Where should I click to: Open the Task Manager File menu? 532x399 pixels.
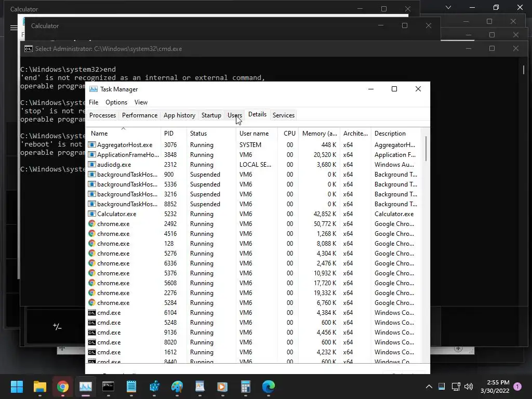pos(94,102)
